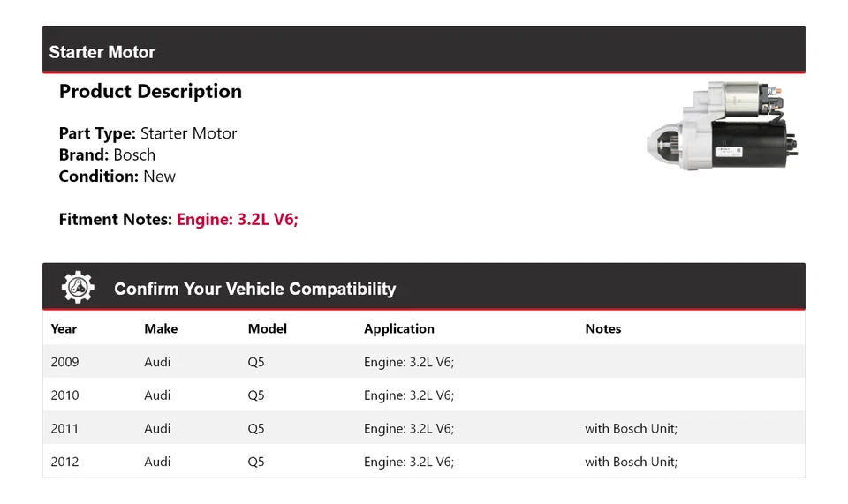Select the 2009 Audi Q5 row
The height and width of the screenshot is (504, 848).
[x=423, y=362]
